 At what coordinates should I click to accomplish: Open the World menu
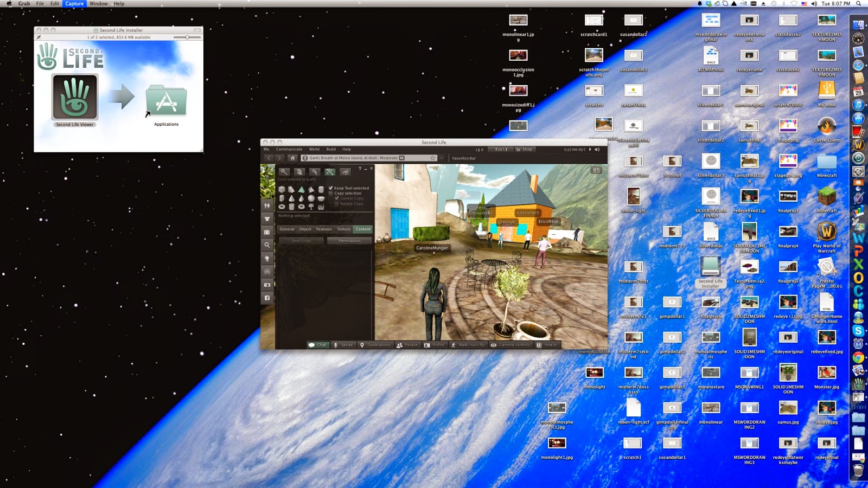tap(314, 149)
